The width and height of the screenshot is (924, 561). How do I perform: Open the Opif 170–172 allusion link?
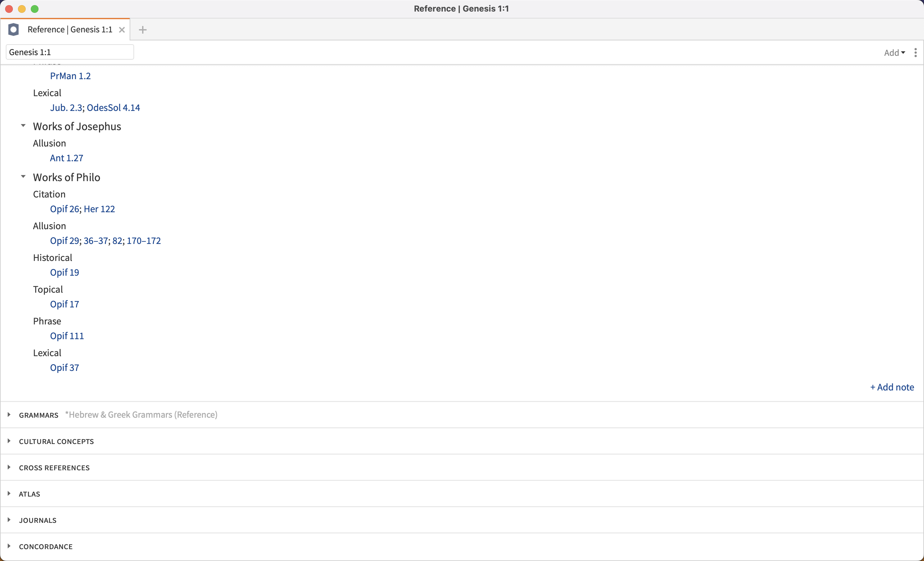click(x=144, y=241)
